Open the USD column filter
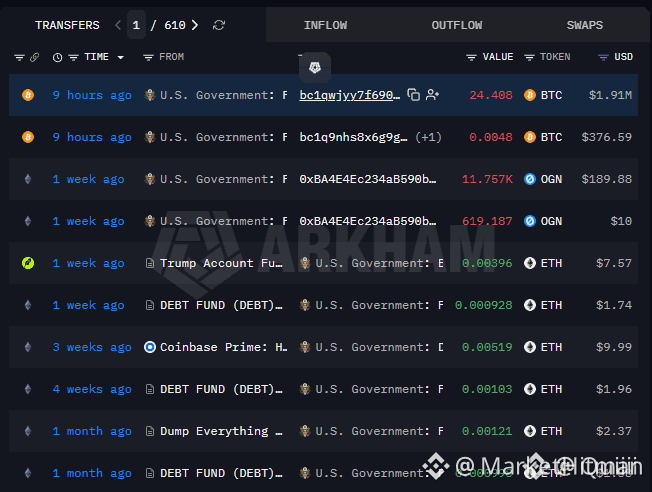 tap(603, 57)
